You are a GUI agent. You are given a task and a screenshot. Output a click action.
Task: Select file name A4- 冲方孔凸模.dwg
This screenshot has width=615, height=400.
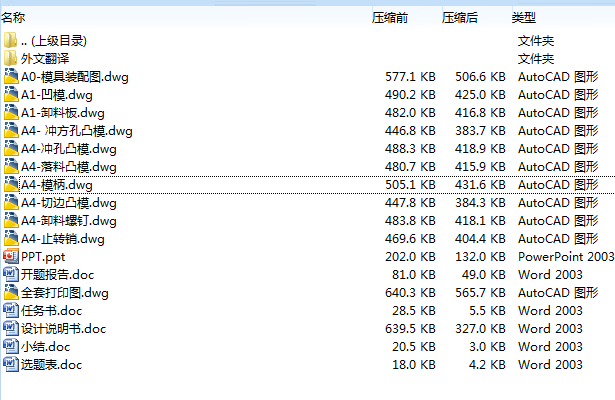(x=77, y=131)
